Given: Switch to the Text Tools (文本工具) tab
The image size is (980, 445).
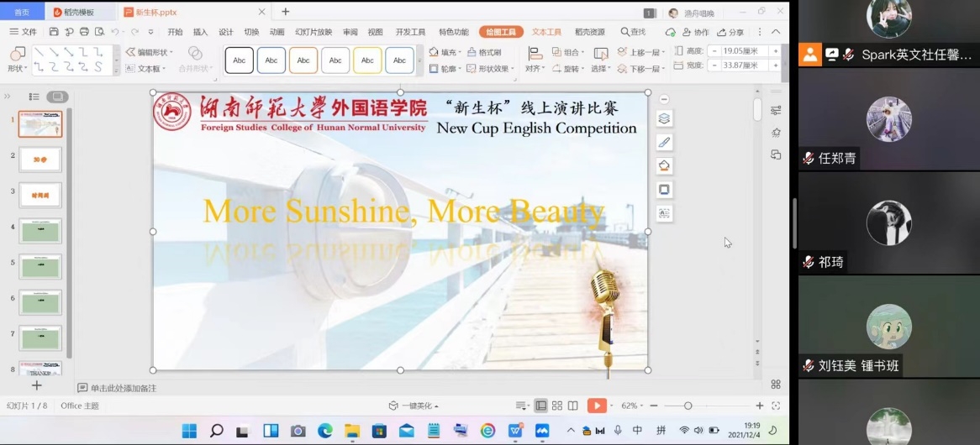Looking at the screenshot, I should pos(546,32).
